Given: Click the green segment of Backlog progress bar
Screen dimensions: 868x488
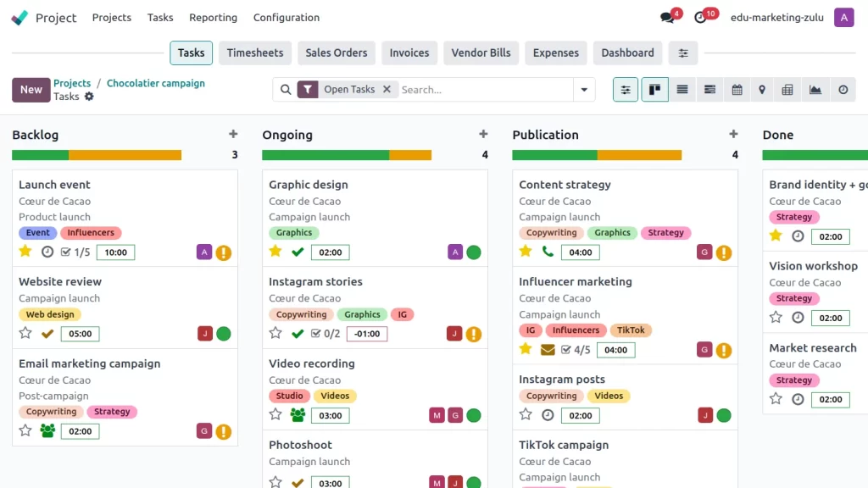Looking at the screenshot, I should pos(40,155).
